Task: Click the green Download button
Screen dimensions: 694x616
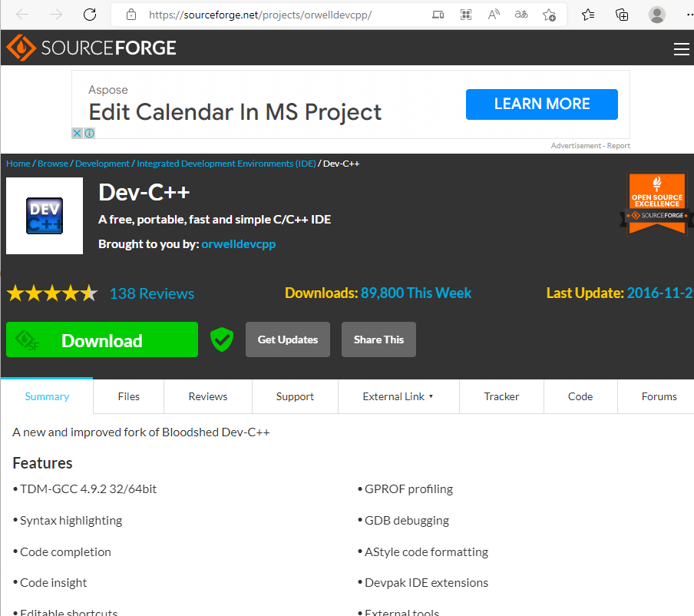Action: (x=102, y=339)
